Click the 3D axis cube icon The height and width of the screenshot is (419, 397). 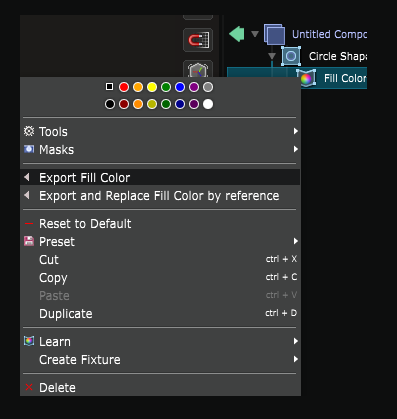coord(198,69)
